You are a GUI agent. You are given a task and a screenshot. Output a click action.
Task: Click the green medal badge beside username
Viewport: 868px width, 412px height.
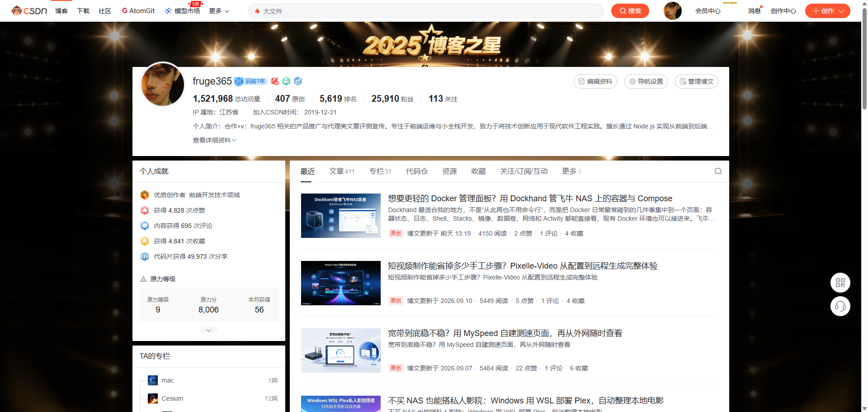tap(286, 81)
